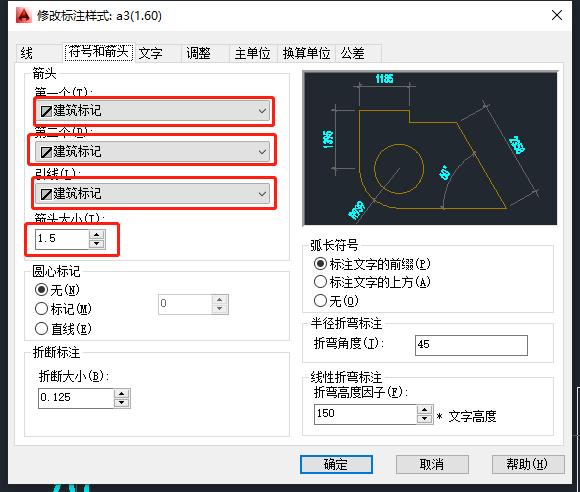Screen dimensions: 580x492
Task: Decrease arrow size with down spinner
Action: click(x=97, y=244)
